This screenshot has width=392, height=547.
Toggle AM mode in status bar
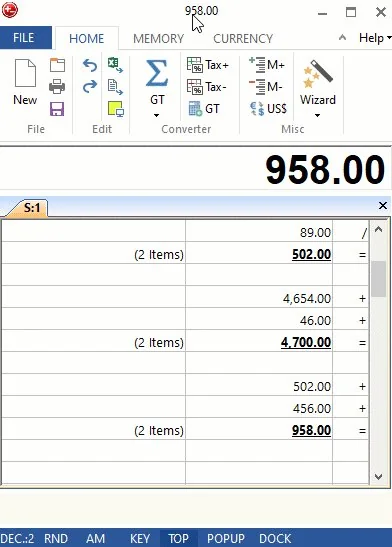pyautogui.click(x=95, y=538)
